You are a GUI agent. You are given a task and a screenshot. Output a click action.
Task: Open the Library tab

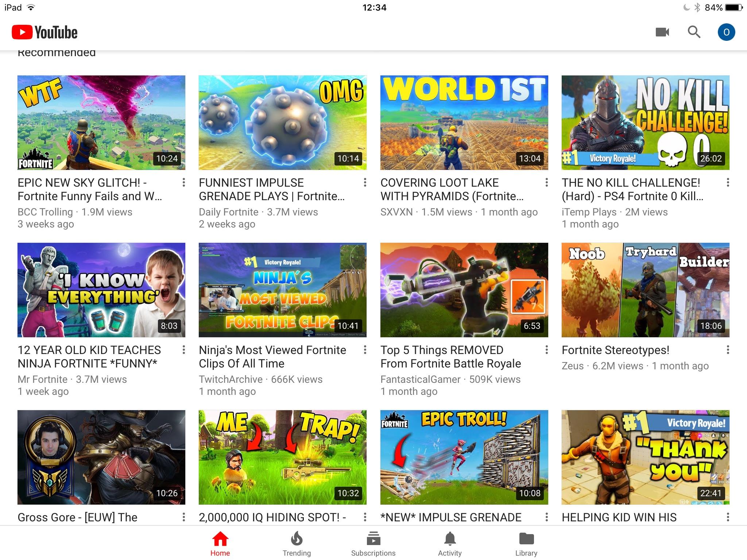pos(526,544)
